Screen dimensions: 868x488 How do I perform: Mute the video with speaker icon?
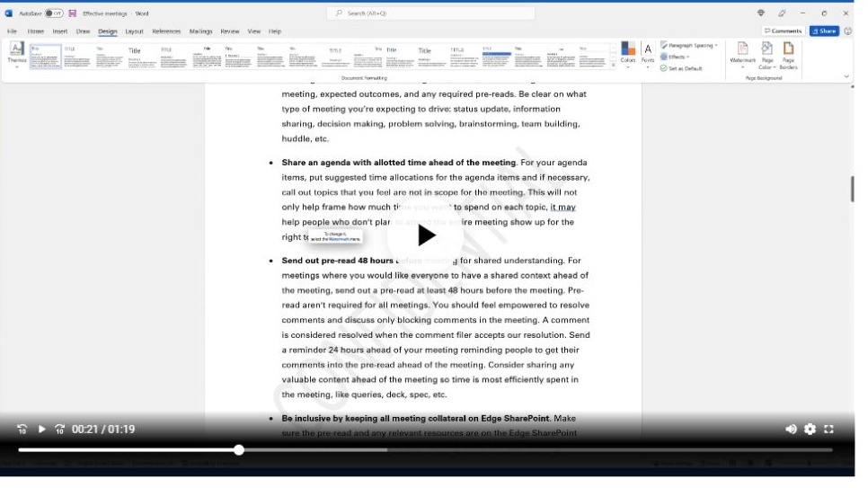click(x=791, y=430)
